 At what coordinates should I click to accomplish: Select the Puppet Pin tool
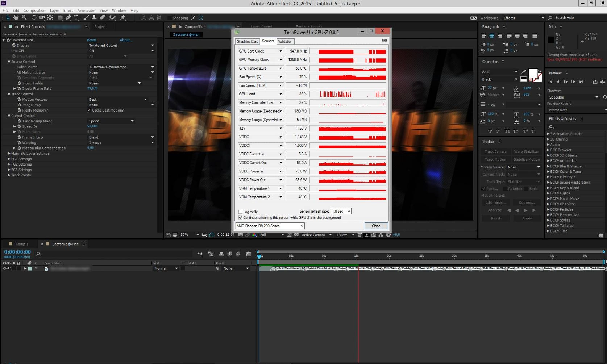(x=122, y=17)
